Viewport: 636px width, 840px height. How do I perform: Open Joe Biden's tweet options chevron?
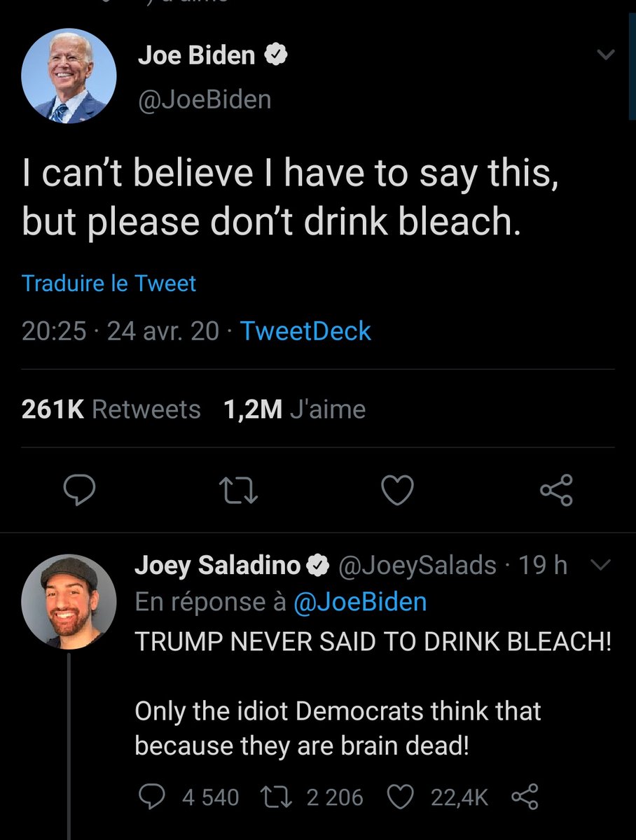(x=606, y=55)
